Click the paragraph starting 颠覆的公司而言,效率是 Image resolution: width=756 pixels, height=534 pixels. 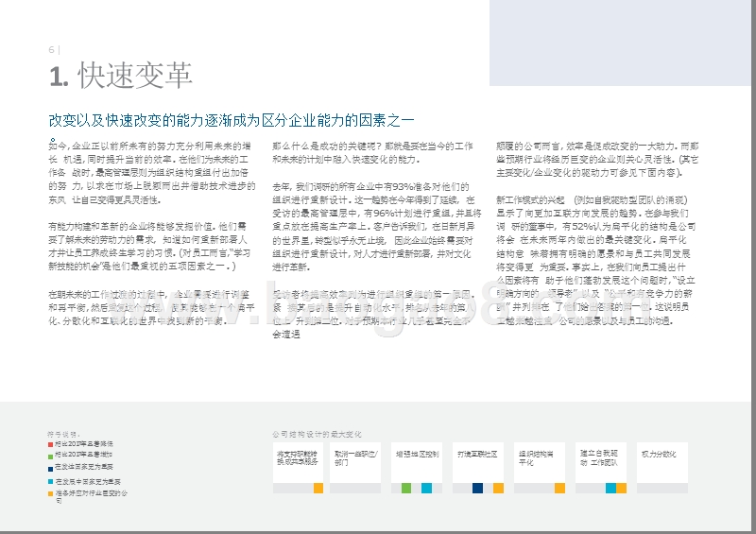pos(597,159)
